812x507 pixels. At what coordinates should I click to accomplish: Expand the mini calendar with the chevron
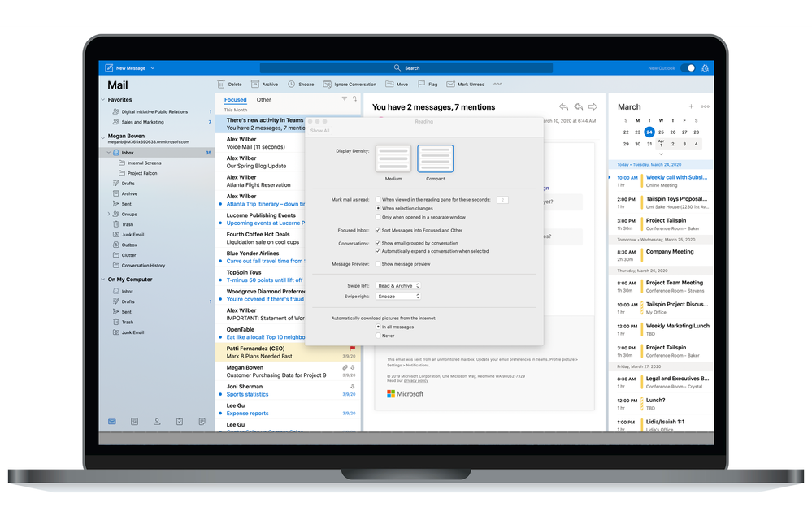point(661,154)
